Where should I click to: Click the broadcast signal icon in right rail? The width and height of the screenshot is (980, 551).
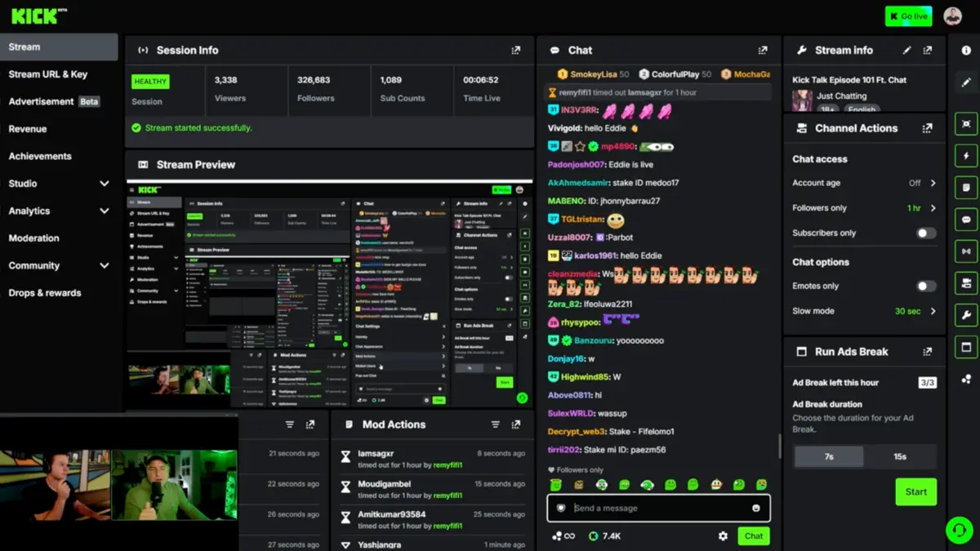[x=966, y=251]
